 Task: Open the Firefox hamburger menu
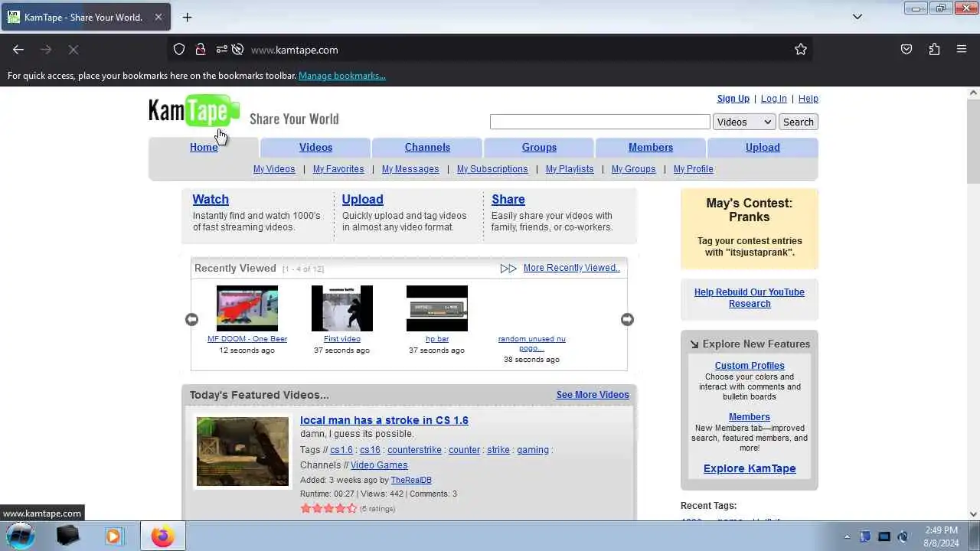click(962, 50)
